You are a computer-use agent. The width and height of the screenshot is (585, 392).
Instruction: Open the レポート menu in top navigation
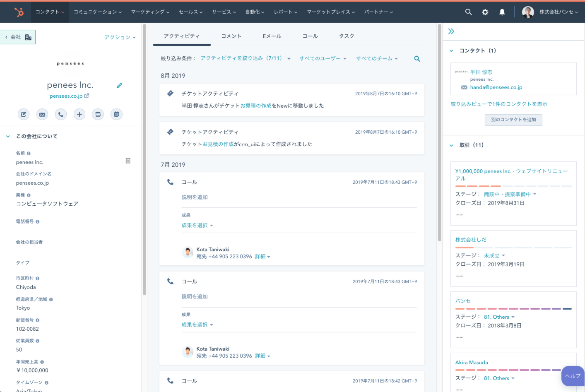coord(285,12)
